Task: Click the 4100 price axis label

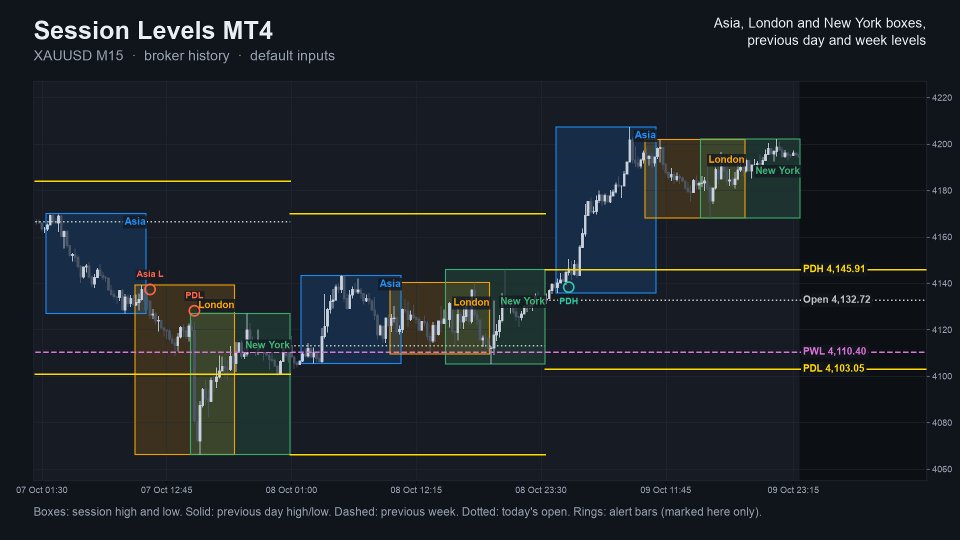Action: point(942,377)
